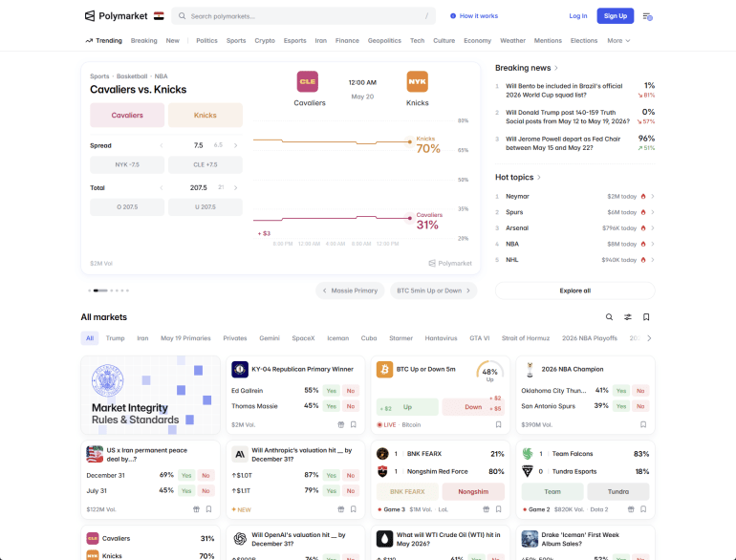Click the Explore all button

(x=575, y=291)
